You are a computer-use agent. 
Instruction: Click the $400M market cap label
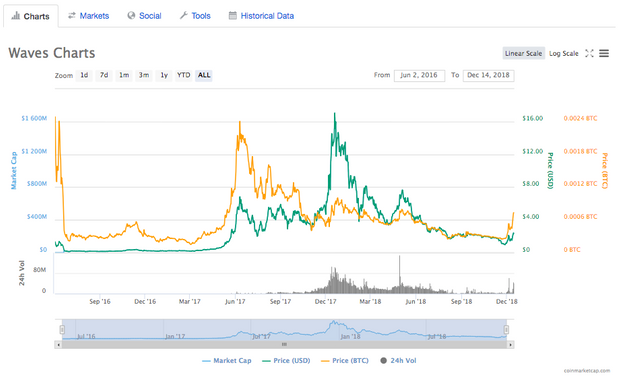pyautogui.click(x=37, y=217)
